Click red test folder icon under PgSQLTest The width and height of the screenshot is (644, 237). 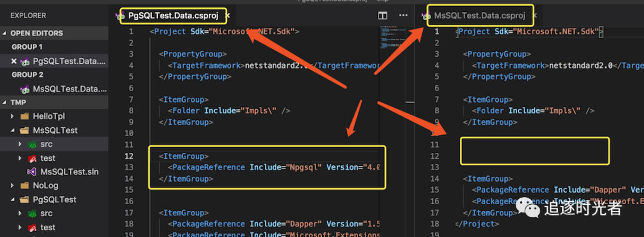[x=32, y=227]
